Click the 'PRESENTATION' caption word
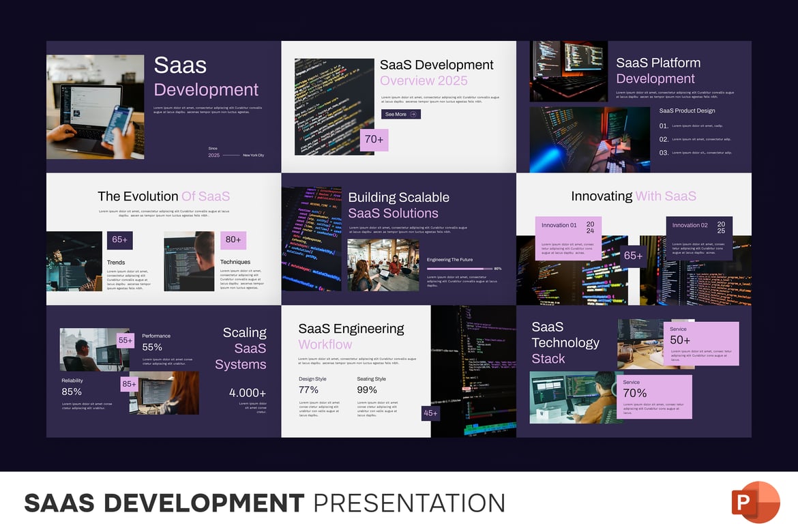The height and width of the screenshot is (532, 798). coord(409,503)
